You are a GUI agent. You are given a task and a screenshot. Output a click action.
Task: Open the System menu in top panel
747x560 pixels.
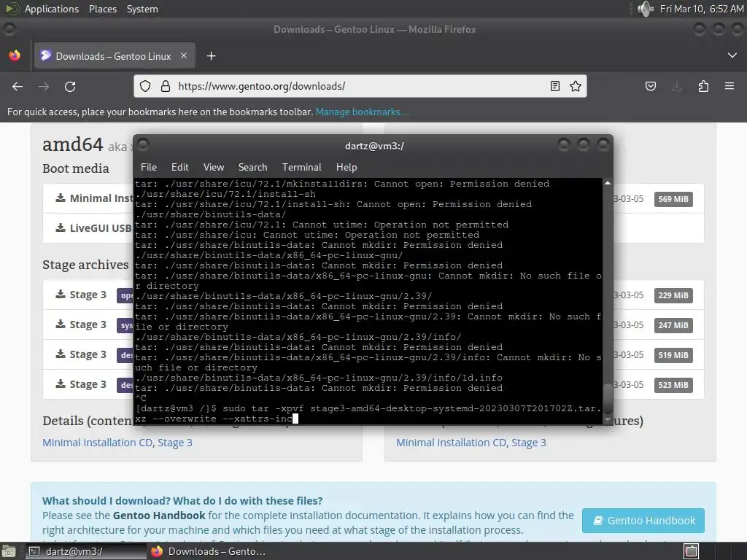(142, 9)
